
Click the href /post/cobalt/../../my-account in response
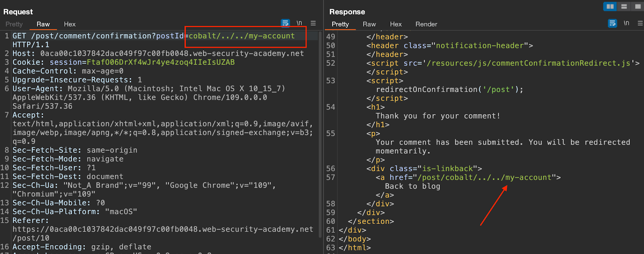pos(484,177)
